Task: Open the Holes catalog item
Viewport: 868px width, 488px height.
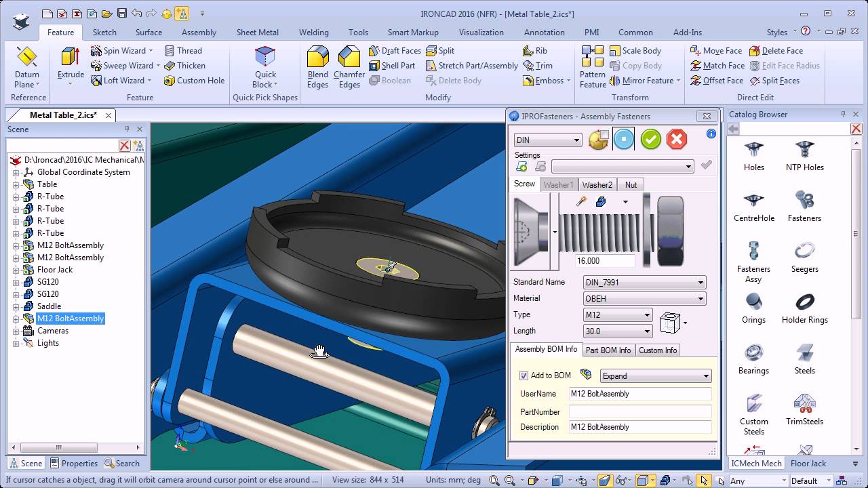Action: 753,157
